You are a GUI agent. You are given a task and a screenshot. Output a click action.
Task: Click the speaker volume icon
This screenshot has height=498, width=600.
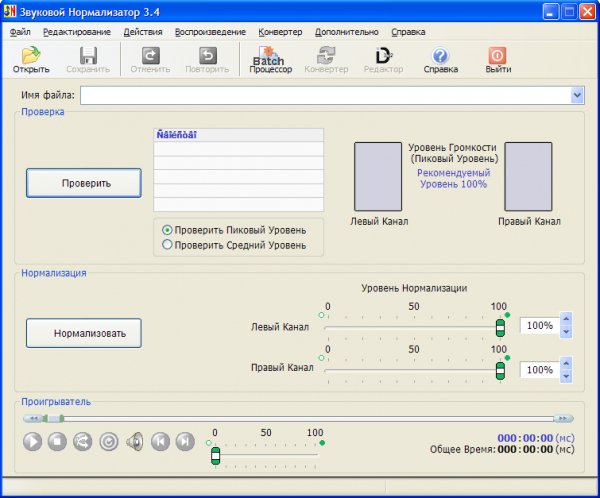pos(135,442)
